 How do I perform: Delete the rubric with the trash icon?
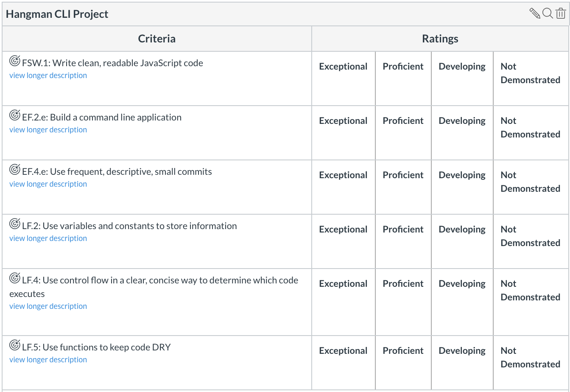point(561,14)
